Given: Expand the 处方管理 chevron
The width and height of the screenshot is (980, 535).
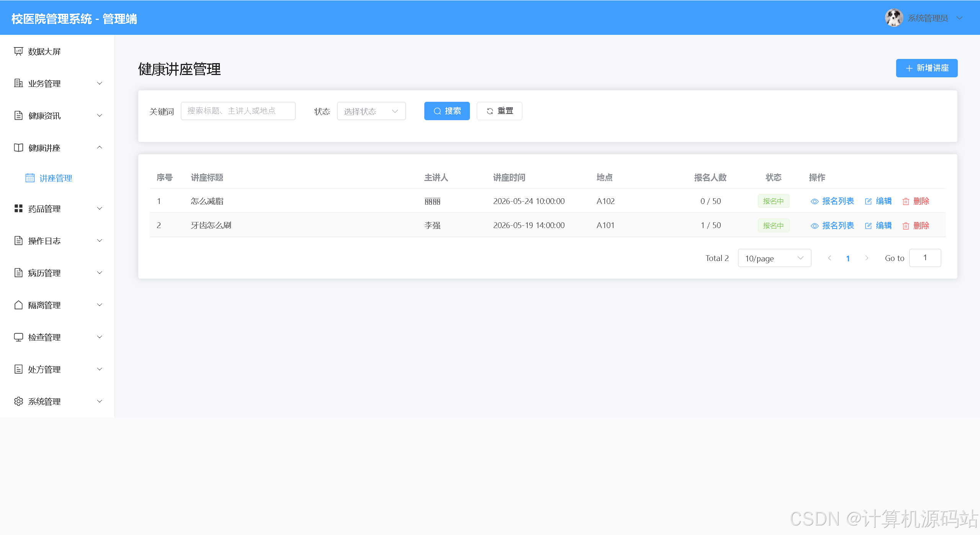Looking at the screenshot, I should [100, 369].
